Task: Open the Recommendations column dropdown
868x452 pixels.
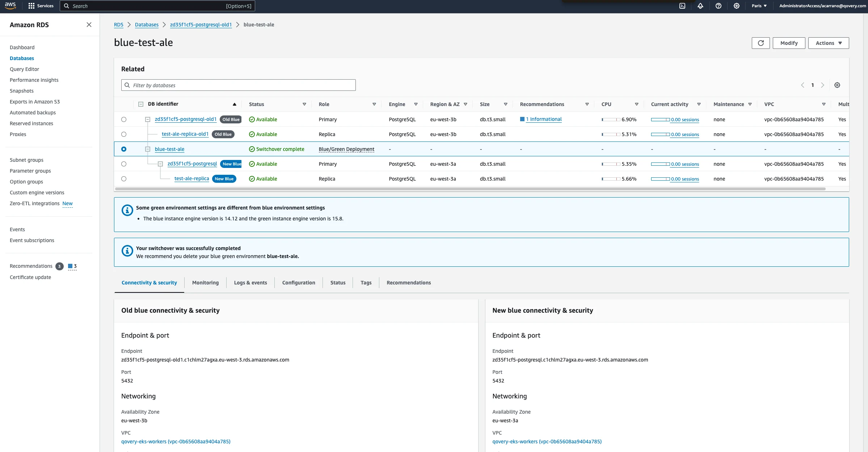Action: [587, 104]
